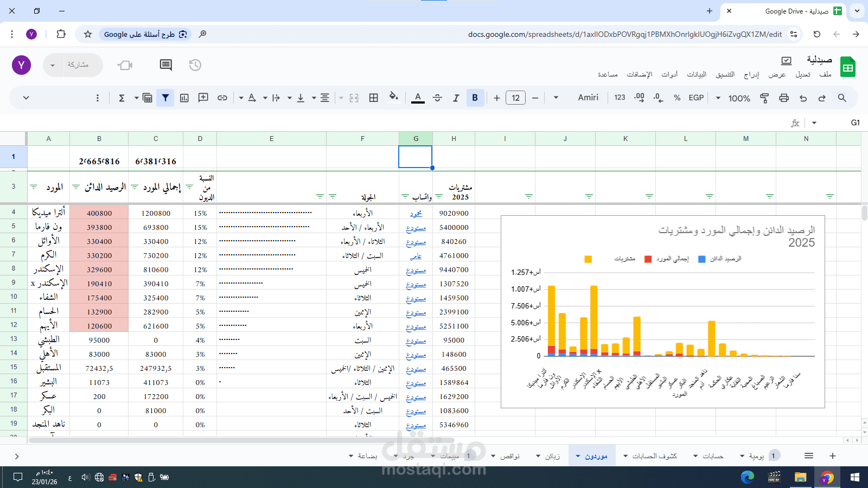The width and height of the screenshot is (868, 488).
Task: Click the filter views table icon
Action: click(147, 98)
